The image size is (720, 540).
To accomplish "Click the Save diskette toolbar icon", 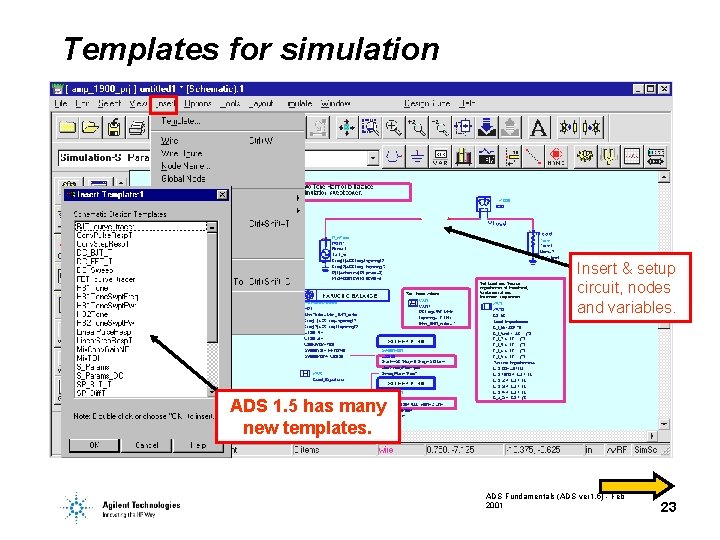I will coord(114,127).
